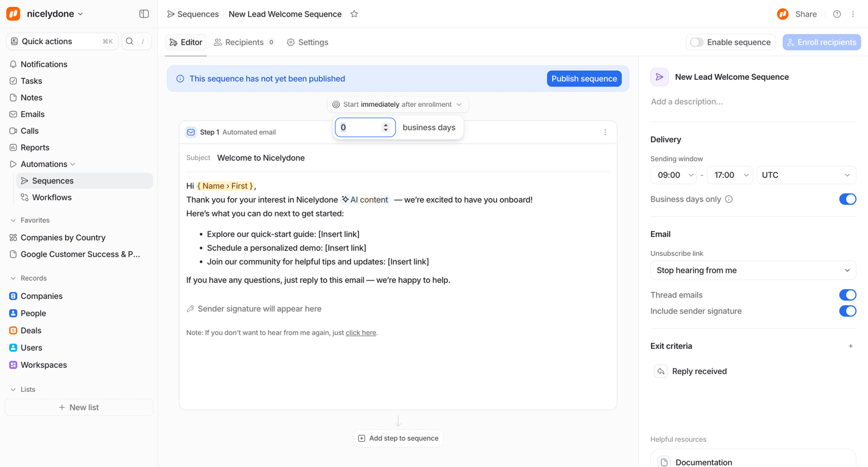Viewport: 868px width, 467px height.
Task: Switch to the Editor tab
Action: point(186,42)
